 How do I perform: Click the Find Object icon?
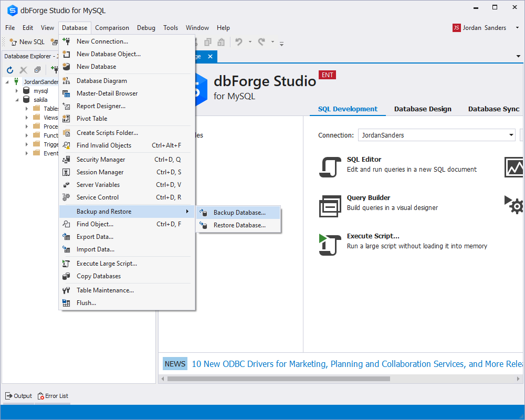click(66, 224)
